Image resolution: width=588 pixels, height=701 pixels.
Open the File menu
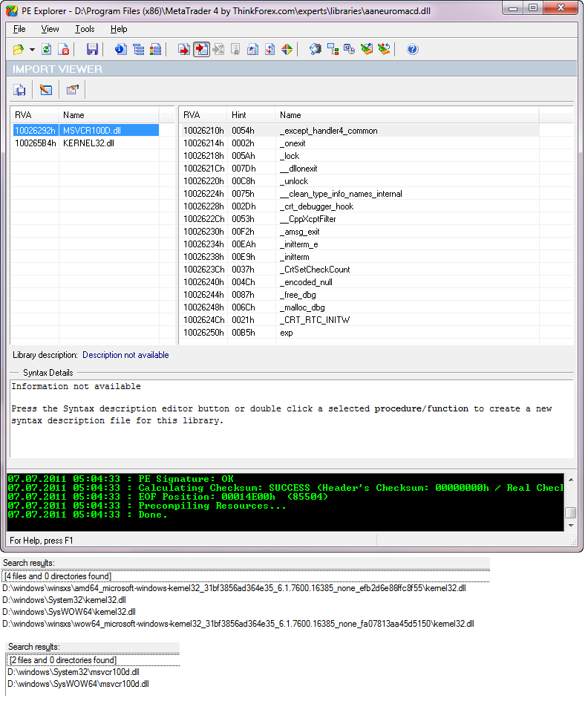coord(19,29)
